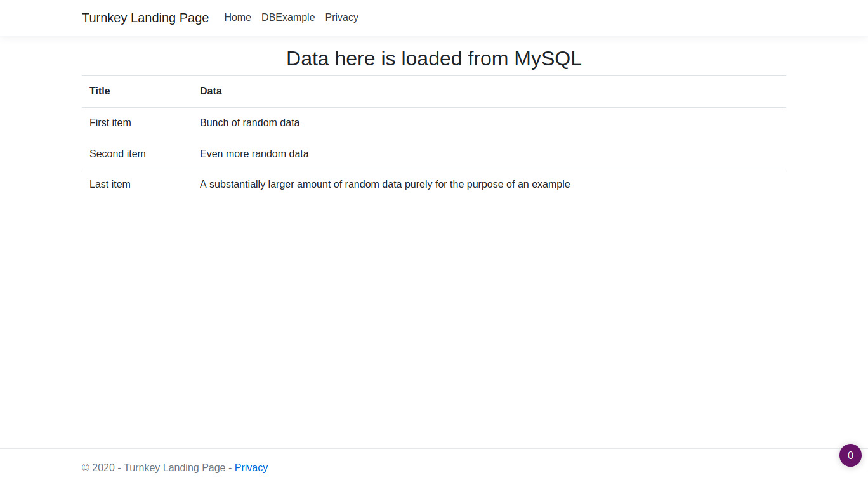This screenshot has height=487, width=868.
Task: Click the Title column header
Action: tap(100, 91)
